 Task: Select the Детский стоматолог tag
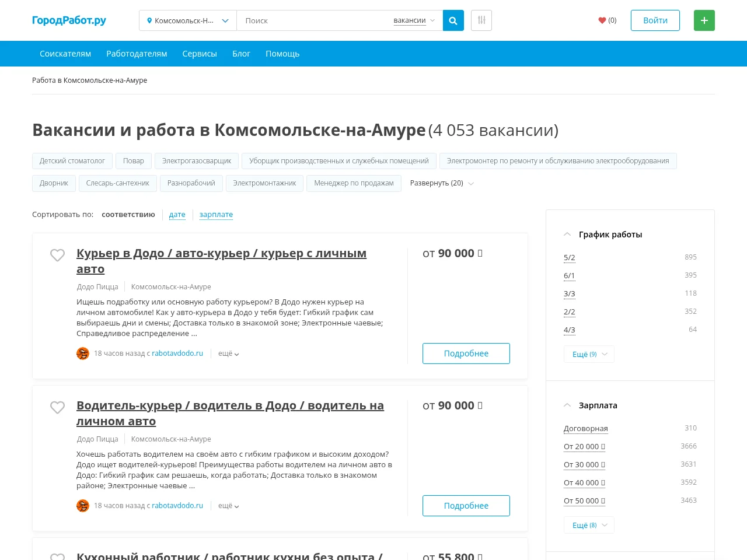point(72,161)
